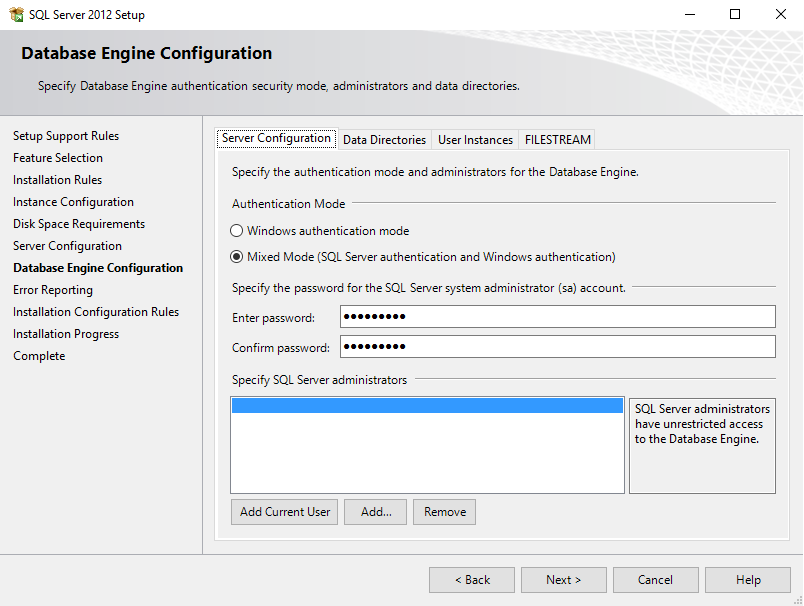Select highlighted row in administrators list
This screenshot has width=804, height=606.
(427, 406)
